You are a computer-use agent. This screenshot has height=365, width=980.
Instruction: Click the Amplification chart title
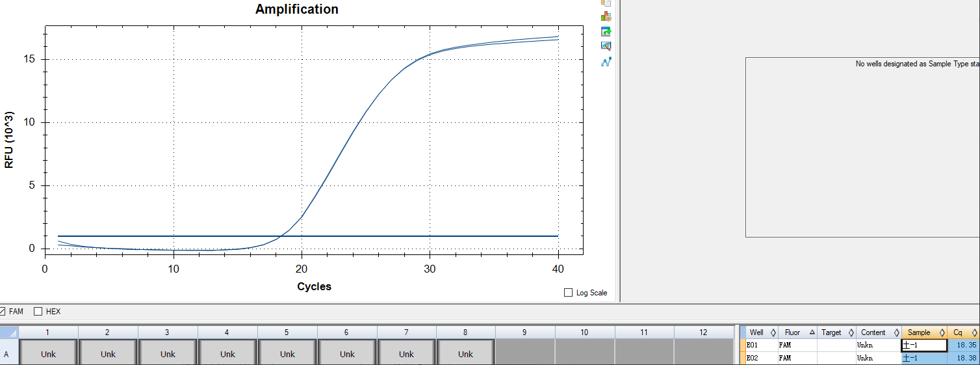297,9
